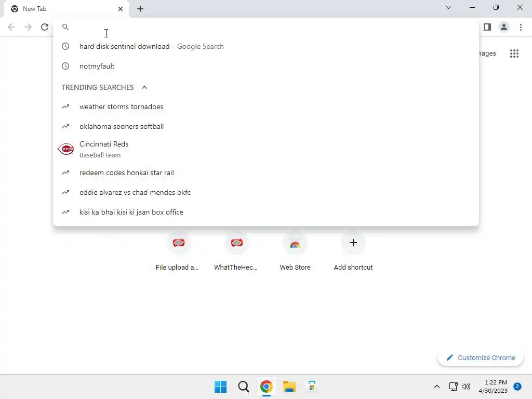532x399 pixels.
Task: Show hidden system tray icons
Action: (x=436, y=387)
